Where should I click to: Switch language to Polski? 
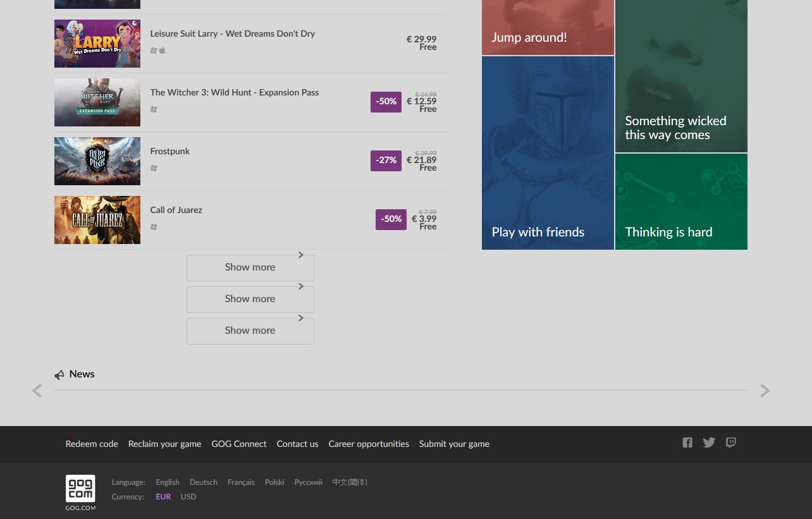click(274, 482)
